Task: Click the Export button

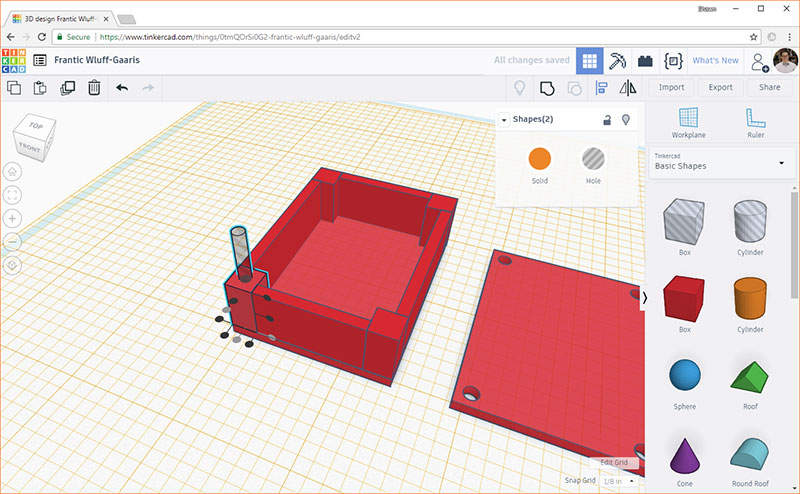Action: point(720,87)
